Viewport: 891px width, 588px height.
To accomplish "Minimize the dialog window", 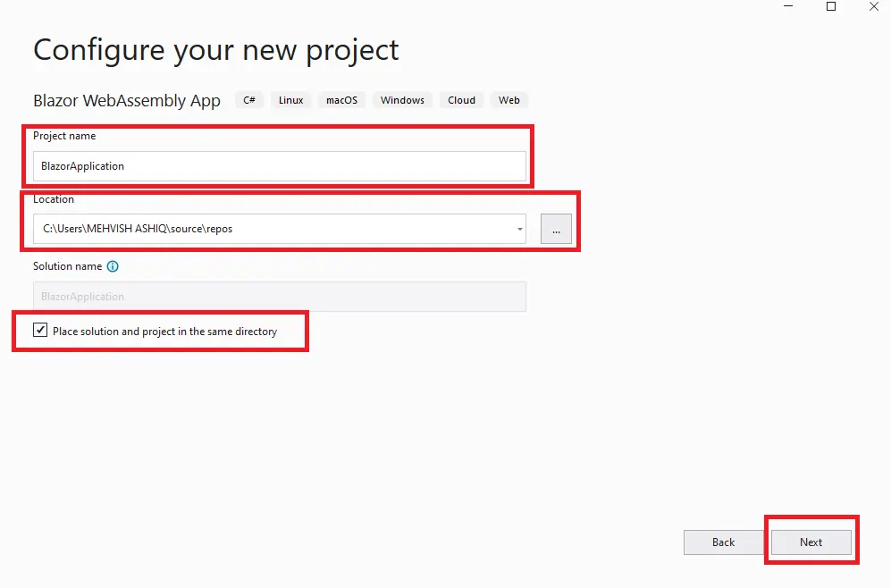I will point(788,6).
